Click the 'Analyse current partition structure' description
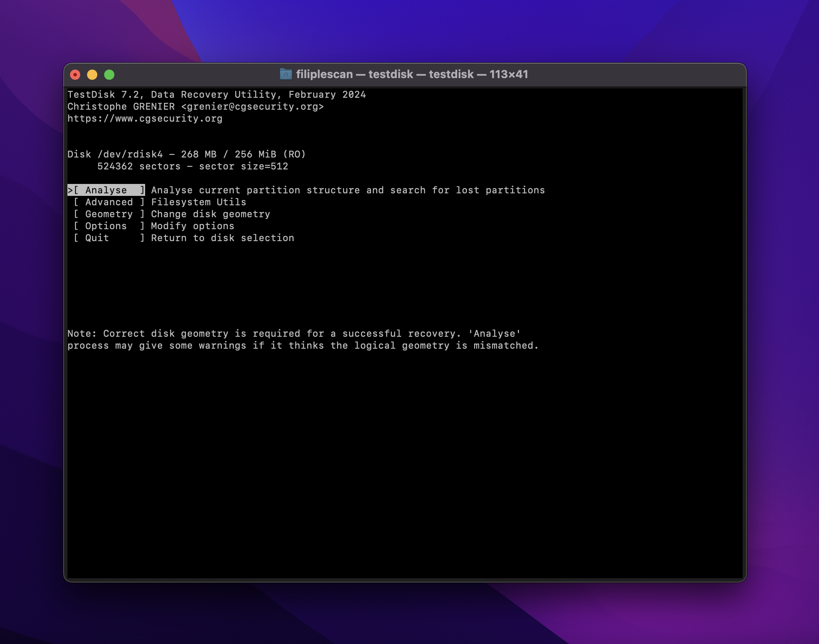 348,190
